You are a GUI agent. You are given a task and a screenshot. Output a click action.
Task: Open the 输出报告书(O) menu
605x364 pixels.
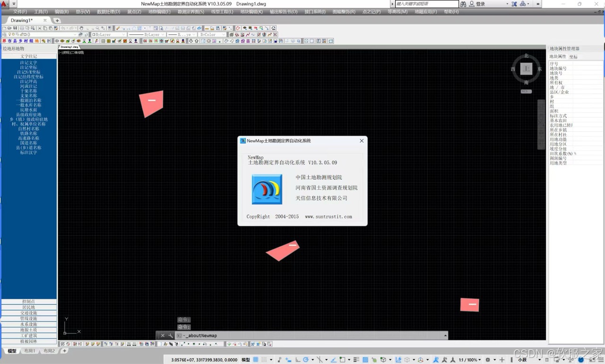click(x=284, y=12)
